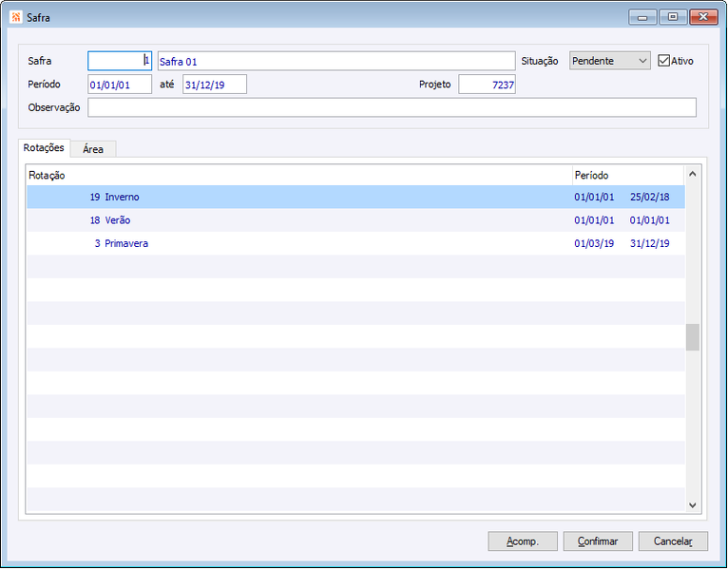Click rotation code 19 in the table

(x=95, y=197)
